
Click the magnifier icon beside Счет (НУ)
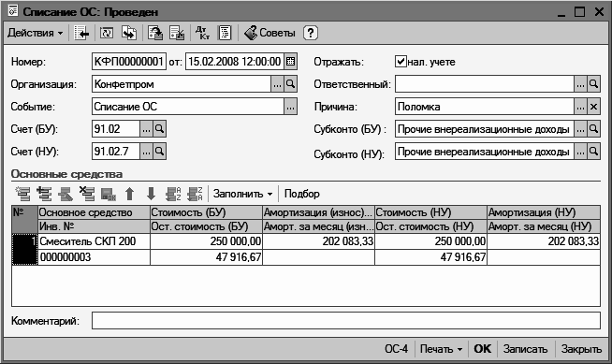click(159, 152)
